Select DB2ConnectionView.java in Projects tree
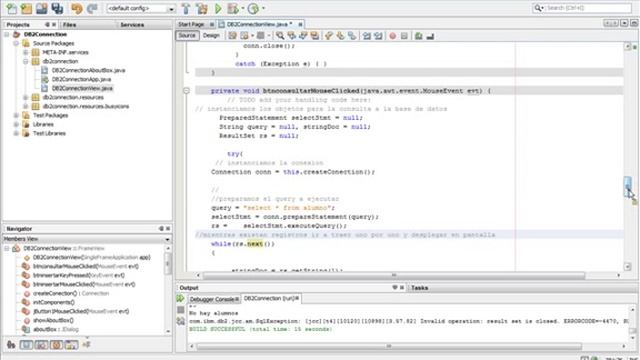 click(82, 88)
